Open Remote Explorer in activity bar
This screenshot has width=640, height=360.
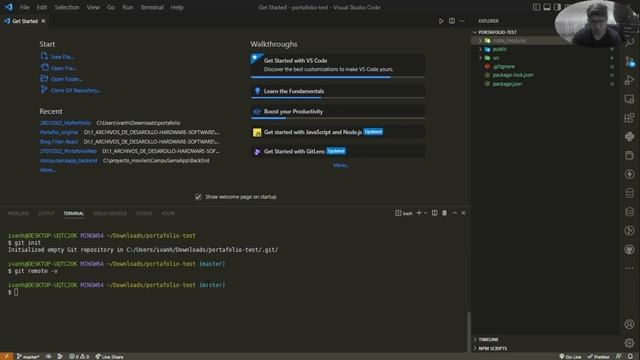(x=629, y=99)
